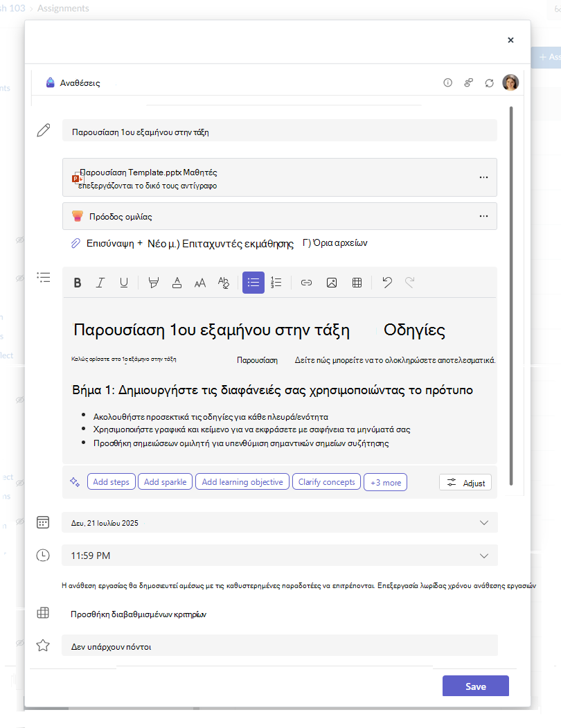Save the assignment

[x=476, y=686]
